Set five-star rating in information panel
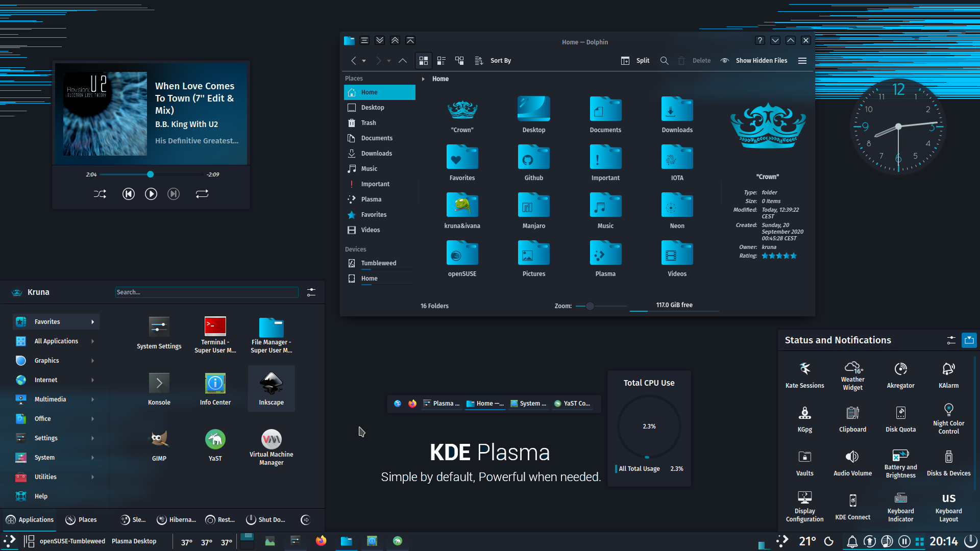Viewport: 980px width, 551px height. [793, 256]
